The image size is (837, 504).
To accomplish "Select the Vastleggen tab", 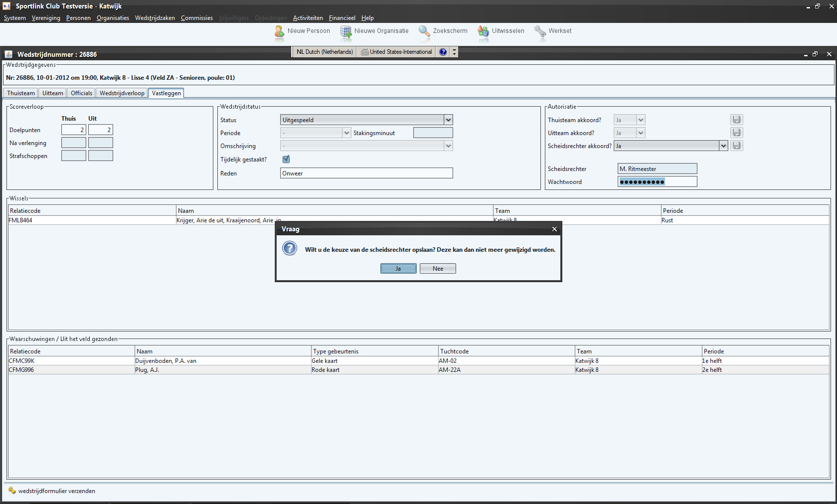I will pyautogui.click(x=167, y=93).
